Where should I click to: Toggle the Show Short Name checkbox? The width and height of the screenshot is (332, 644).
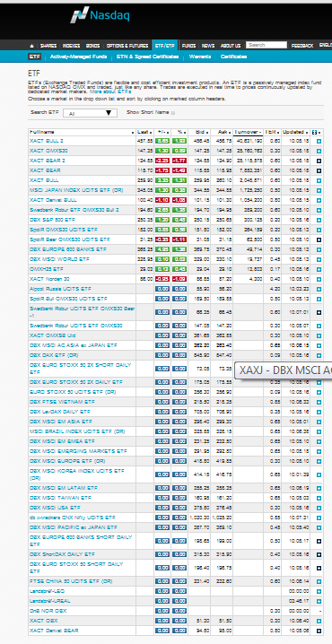pos(173,112)
